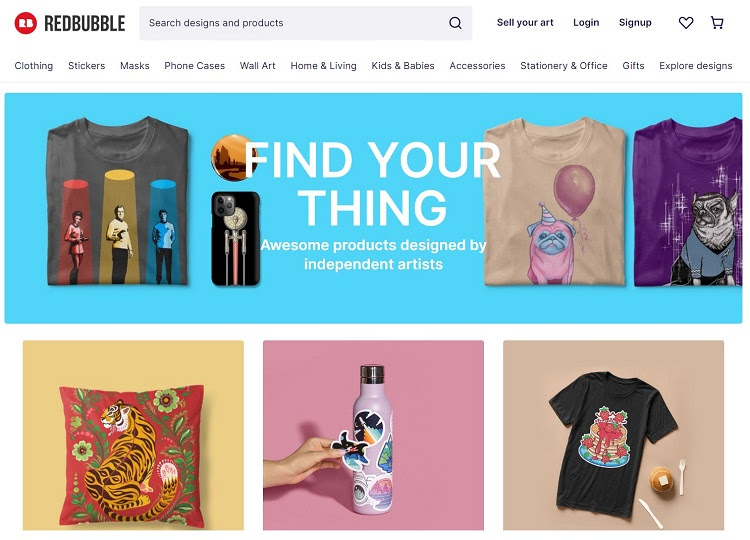Screen dimensions: 750x540
Task: Open the Stickers category
Action: (87, 66)
